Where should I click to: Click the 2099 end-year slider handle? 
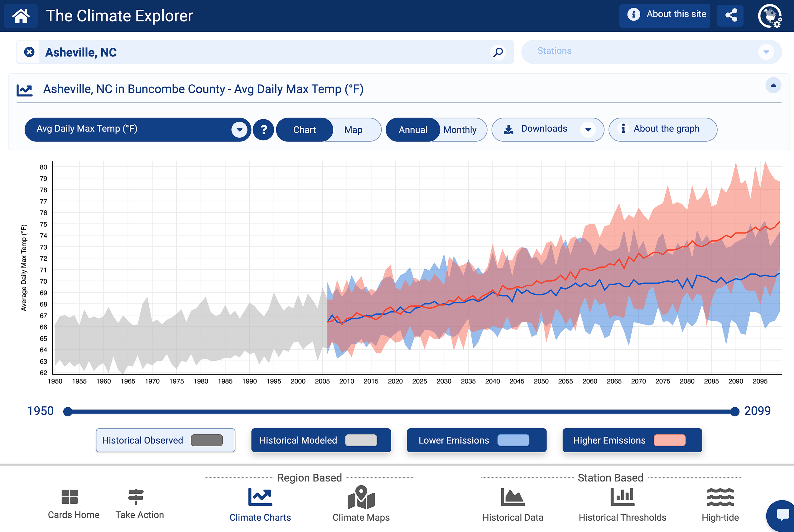tap(735, 412)
